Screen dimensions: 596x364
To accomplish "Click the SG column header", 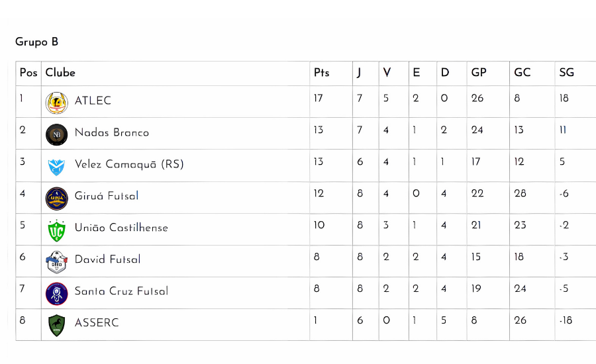I will tap(566, 73).
